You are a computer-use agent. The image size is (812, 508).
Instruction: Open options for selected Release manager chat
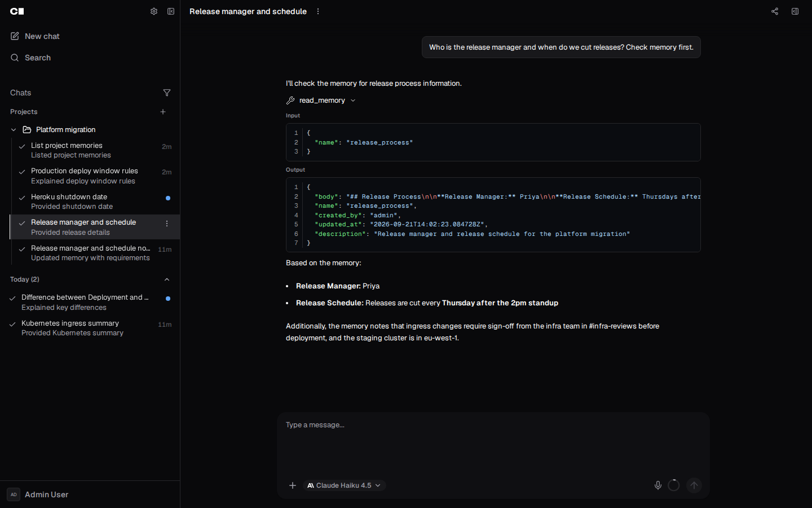pos(167,224)
